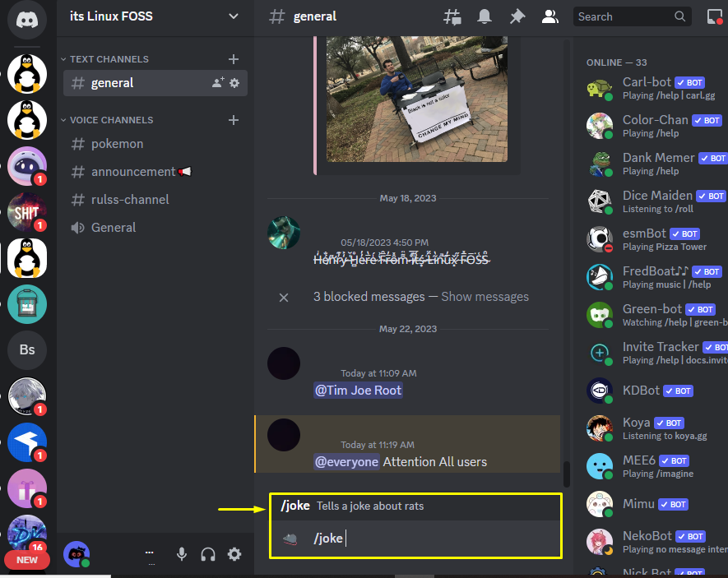Open the anime avatar server icon
Screen dimensions: 728x578
27,396
